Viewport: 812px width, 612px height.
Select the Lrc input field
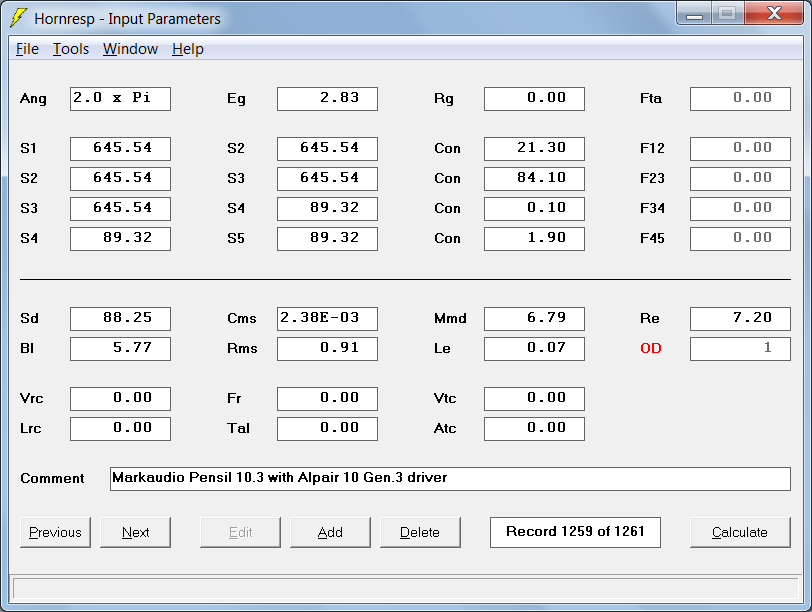click(x=120, y=429)
